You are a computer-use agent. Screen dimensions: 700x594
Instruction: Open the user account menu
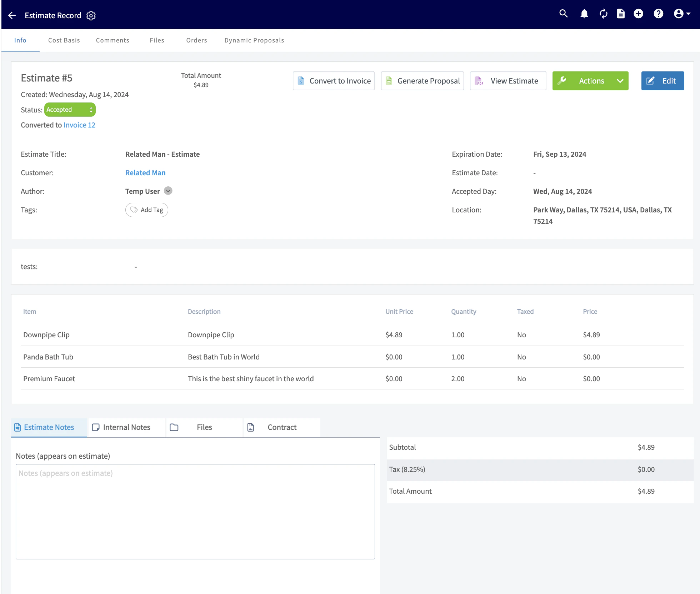(682, 14)
